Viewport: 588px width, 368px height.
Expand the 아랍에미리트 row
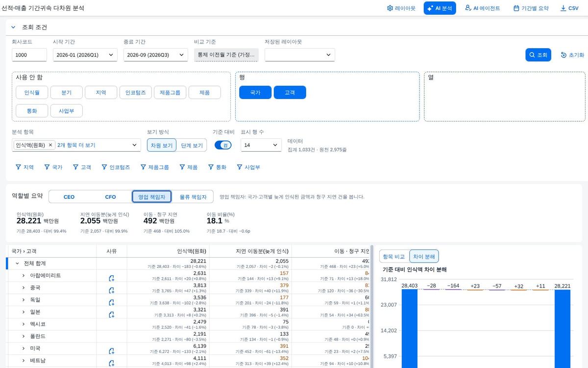pyautogui.click(x=23, y=276)
